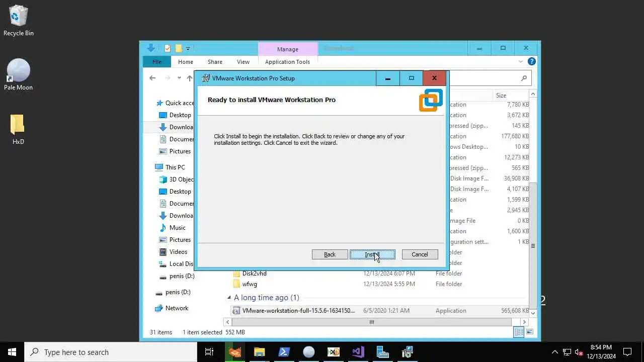This screenshot has height=362, width=644.
Task: Select This PC in navigation pane
Action: coord(170,167)
